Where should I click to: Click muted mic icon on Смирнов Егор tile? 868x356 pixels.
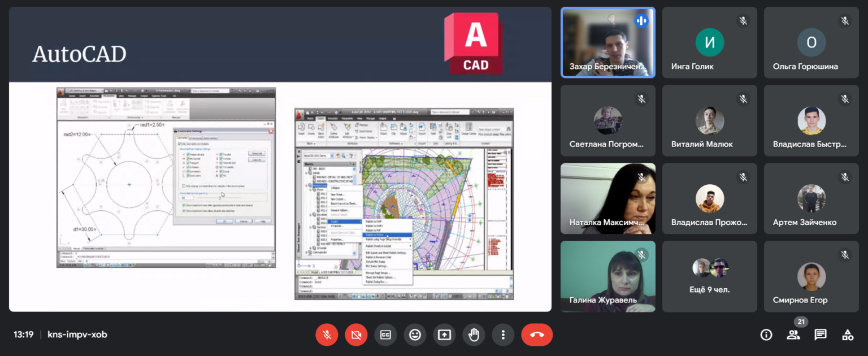tap(845, 255)
